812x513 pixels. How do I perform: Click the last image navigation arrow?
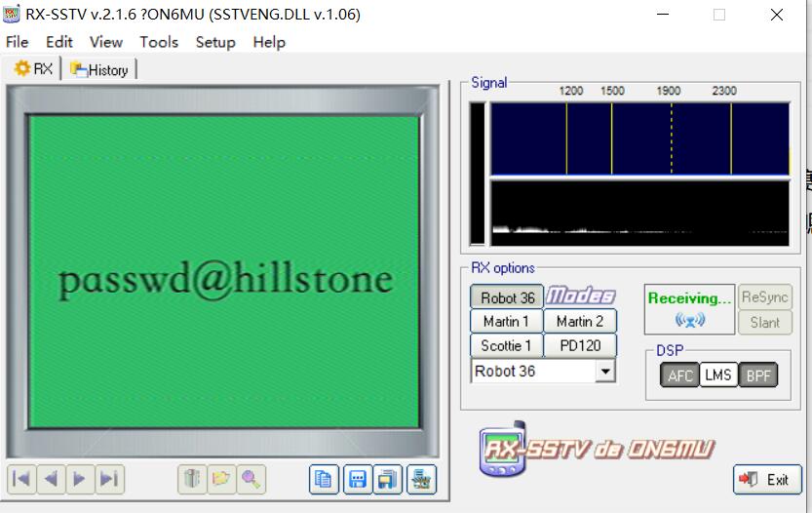(x=109, y=479)
